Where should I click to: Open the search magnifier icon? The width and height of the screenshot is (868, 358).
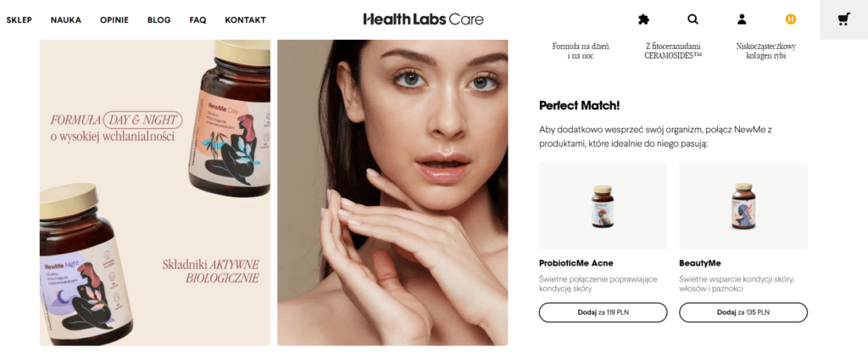tap(693, 20)
